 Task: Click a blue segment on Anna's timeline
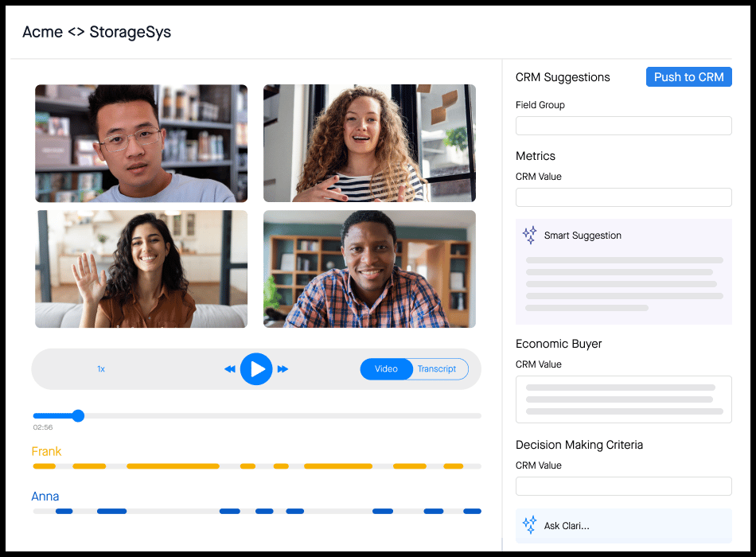tap(111, 511)
